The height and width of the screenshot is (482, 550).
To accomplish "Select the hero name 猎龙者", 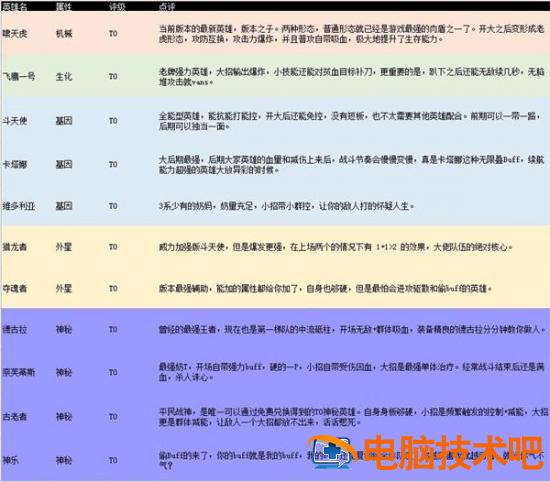I will 14,247.
